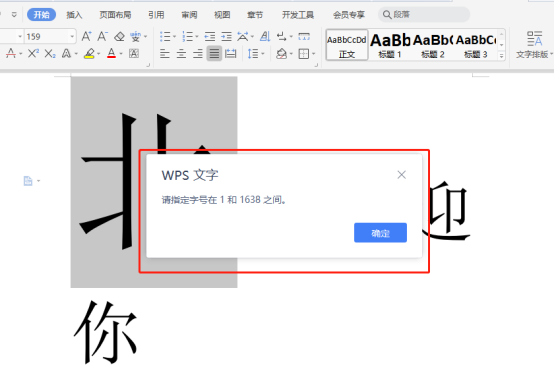The width and height of the screenshot is (554, 371).
Task: Apply paragraph shading fill
Action: (x=281, y=54)
